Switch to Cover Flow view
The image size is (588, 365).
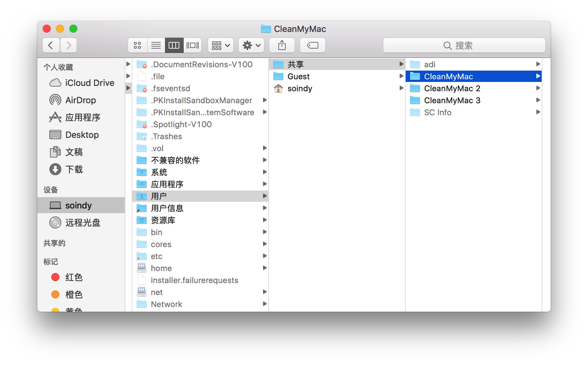pos(192,45)
